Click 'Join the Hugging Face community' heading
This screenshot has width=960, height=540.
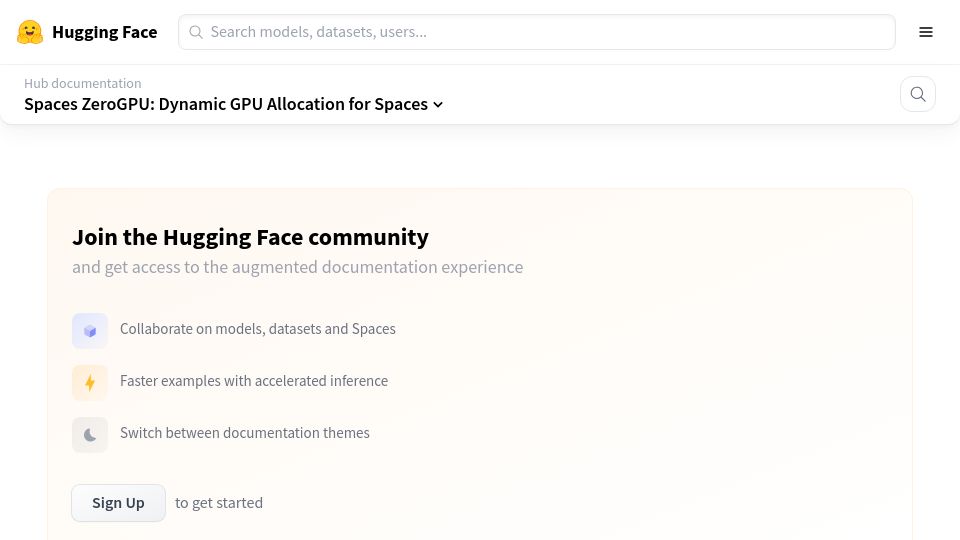(x=250, y=237)
